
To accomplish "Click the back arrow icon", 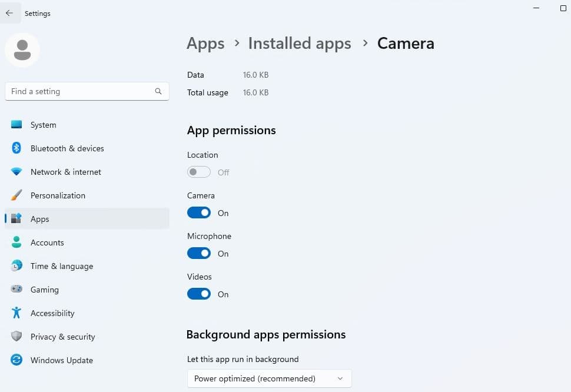I will (x=9, y=13).
